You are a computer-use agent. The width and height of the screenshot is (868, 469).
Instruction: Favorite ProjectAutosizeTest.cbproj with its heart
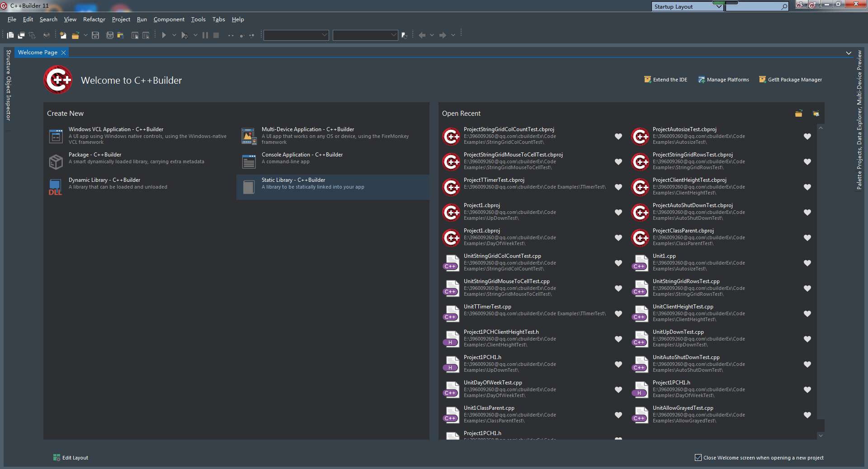[807, 136]
